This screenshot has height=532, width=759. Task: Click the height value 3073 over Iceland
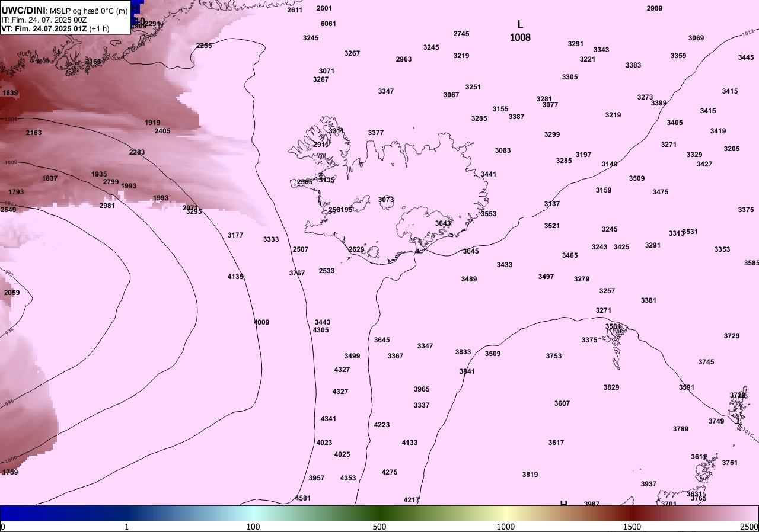pyautogui.click(x=386, y=200)
